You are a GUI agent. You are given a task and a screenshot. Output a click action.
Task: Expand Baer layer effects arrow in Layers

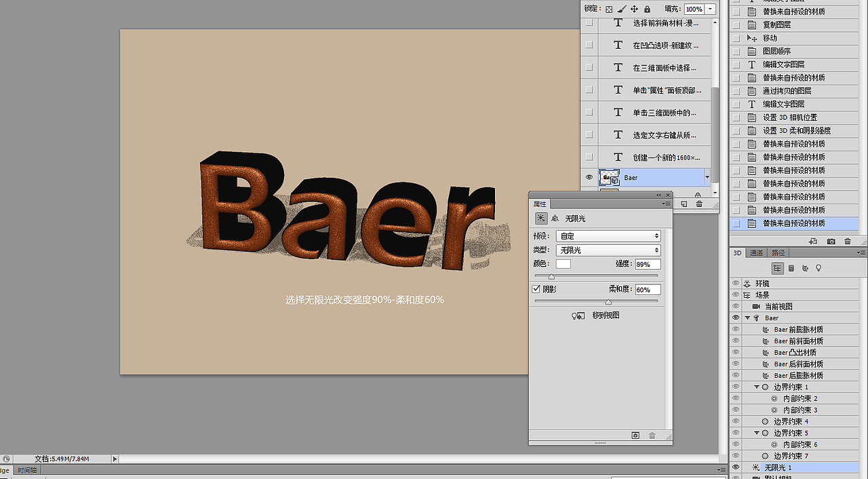coord(707,178)
